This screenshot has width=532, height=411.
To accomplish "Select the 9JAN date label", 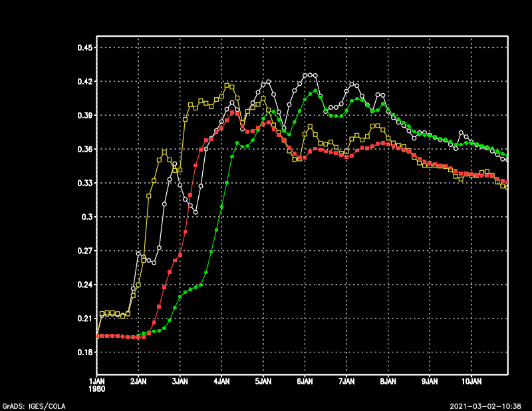I will click(430, 382).
